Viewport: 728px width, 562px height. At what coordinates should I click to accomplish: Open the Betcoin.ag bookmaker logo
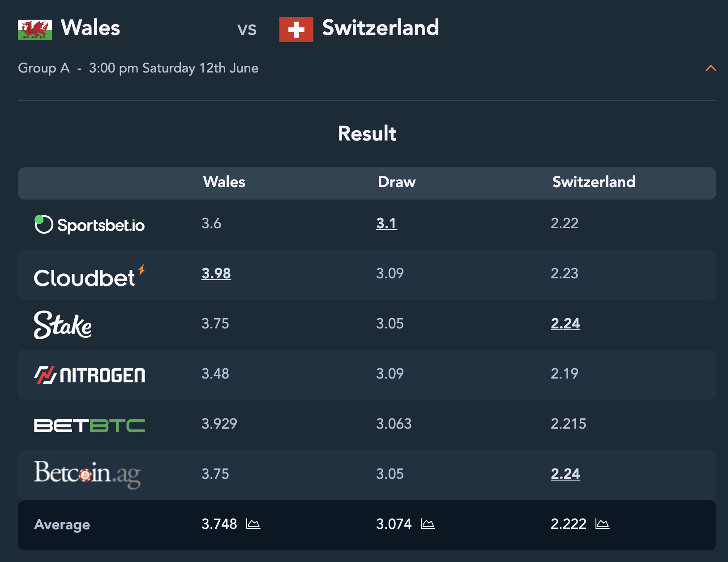point(87,474)
